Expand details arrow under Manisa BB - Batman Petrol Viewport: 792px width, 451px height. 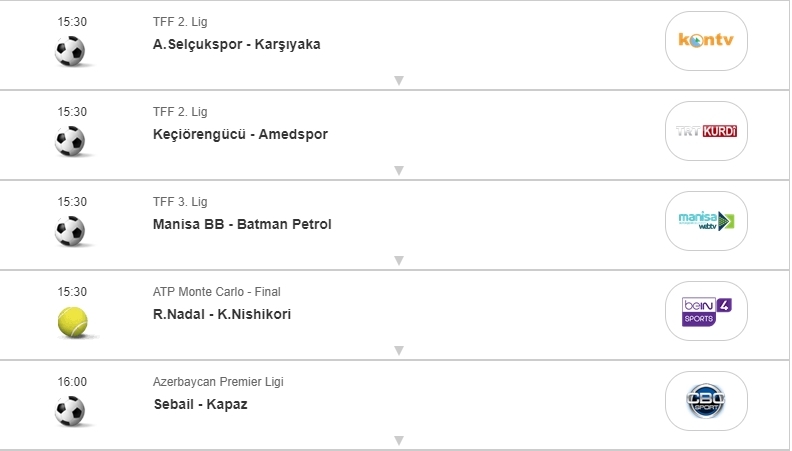point(398,261)
